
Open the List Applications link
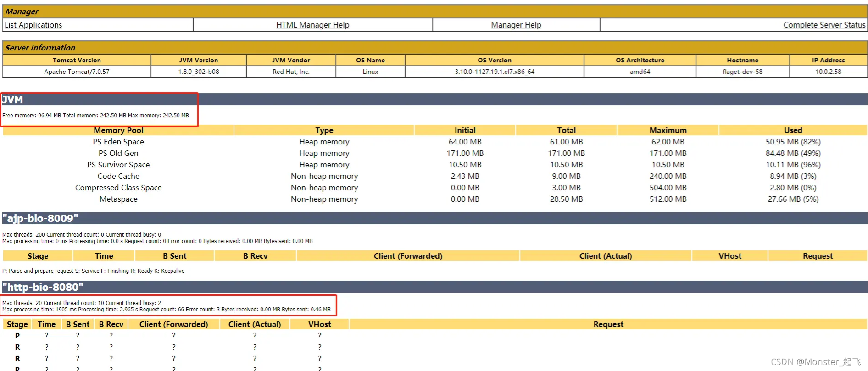tap(33, 25)
